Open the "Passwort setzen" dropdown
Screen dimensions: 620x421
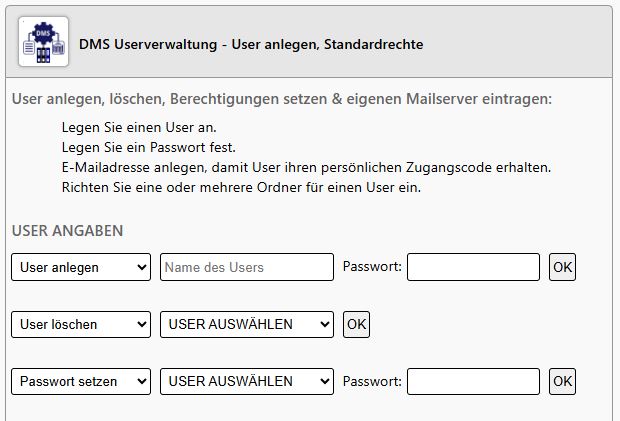pos(81,381)
